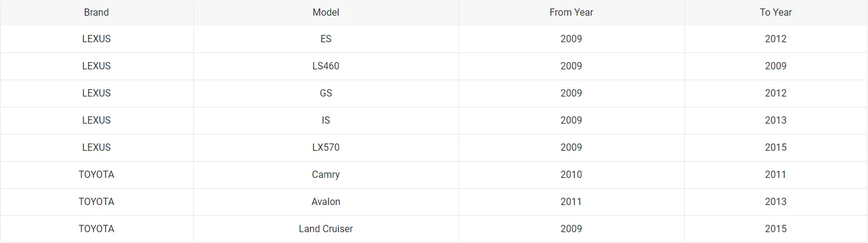
Task: Click the LX570 model cell
Action: 326,148
